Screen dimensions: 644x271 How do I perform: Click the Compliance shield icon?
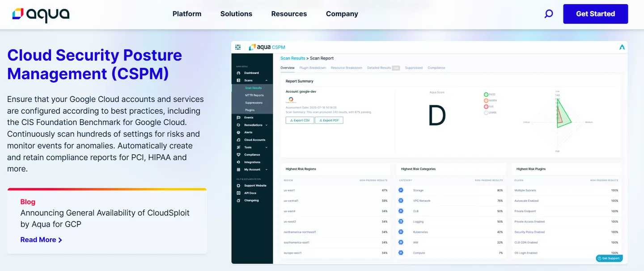[238, 154]
